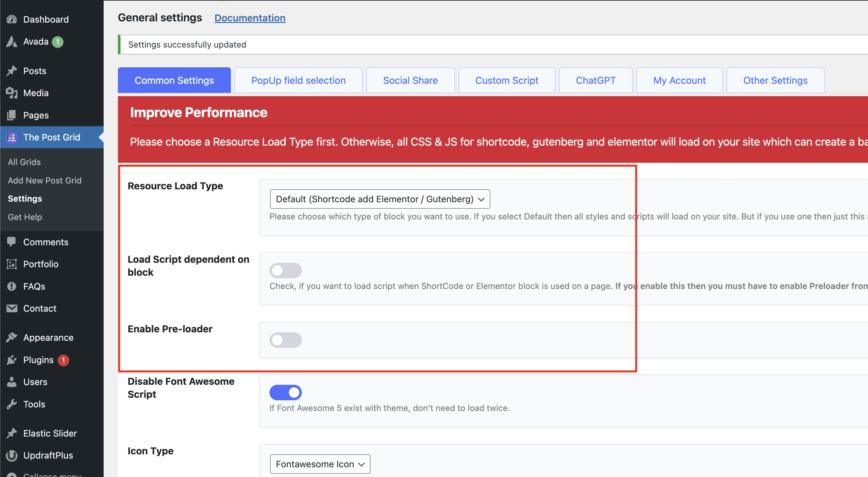
Task: Enable the Load Script dependent on block toggle
Action: (x=285, y=271)
